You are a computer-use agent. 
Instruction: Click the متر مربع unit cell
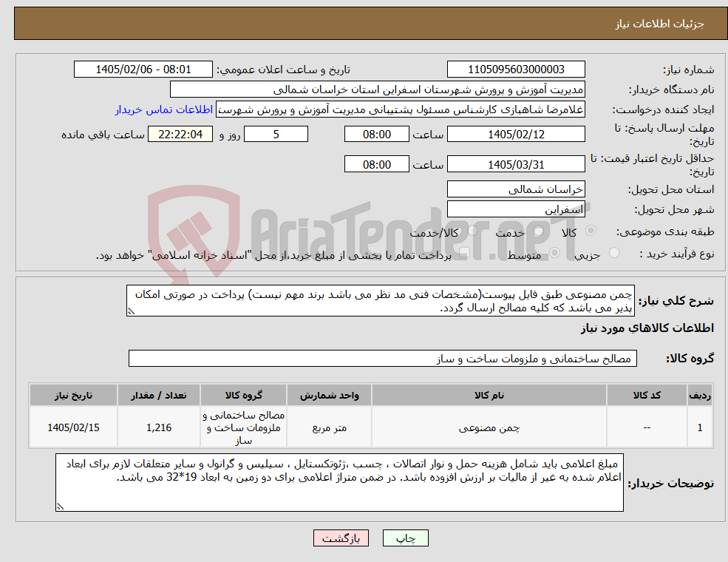click(x=329, y=427)
